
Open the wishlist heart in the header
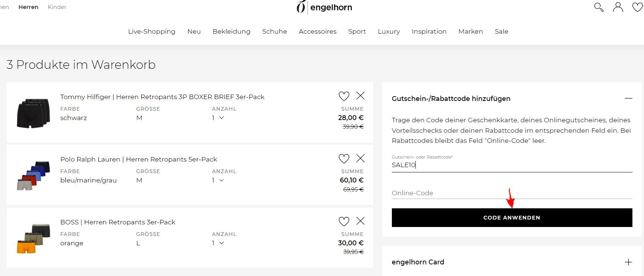point(637,7)
